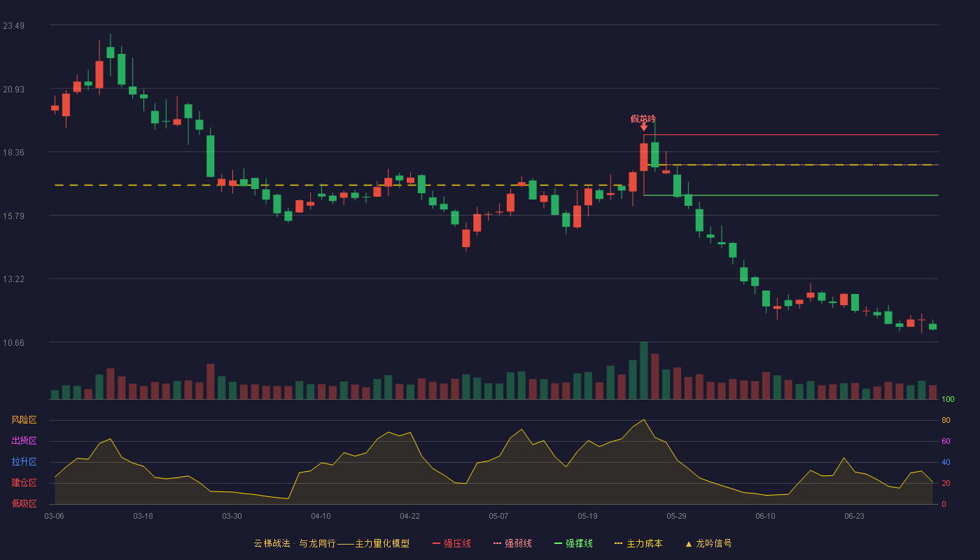This screenshot has height=560, width=980.
Task: Click the 03-06 date axis label
Action: point(54,516)
